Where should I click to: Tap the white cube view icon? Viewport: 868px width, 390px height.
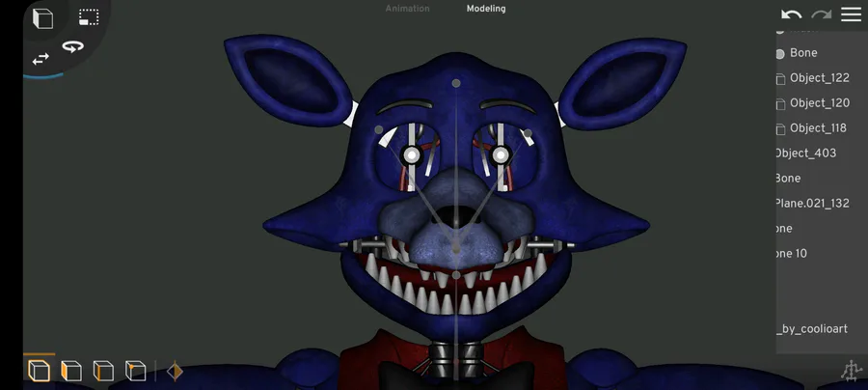click(x=42, y=18)
